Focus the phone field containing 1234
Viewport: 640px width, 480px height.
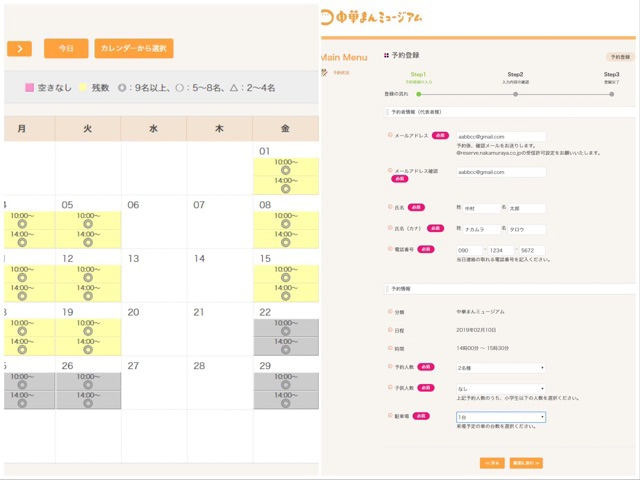pyautogui.click(x=501, y=250)
